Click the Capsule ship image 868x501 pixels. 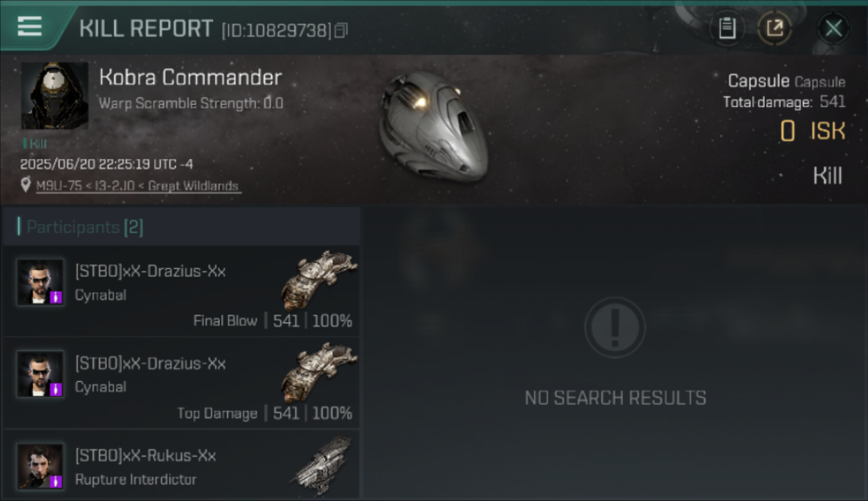433,127
